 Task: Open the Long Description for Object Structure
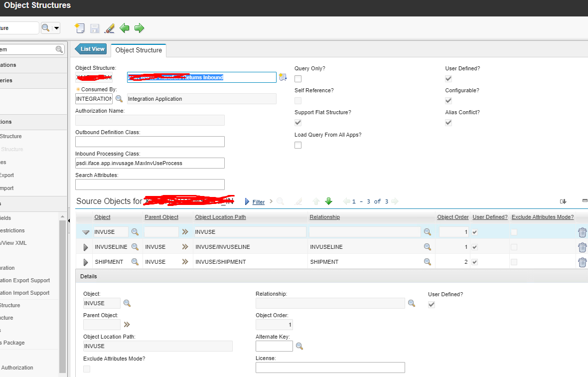click(x=283, y=77)
